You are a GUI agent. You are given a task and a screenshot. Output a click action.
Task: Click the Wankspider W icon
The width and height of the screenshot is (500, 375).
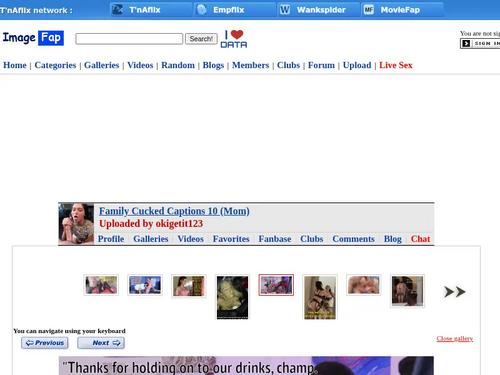(x=285, y=10)
